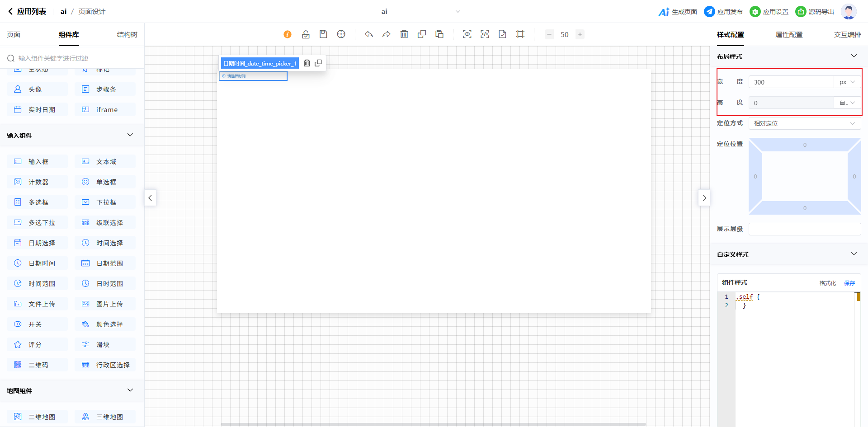Image resolution: width=868 pixels, height=427 pixels.
Task: Click the paste clipboard icon in toolbar
Action: pos(439,34)
